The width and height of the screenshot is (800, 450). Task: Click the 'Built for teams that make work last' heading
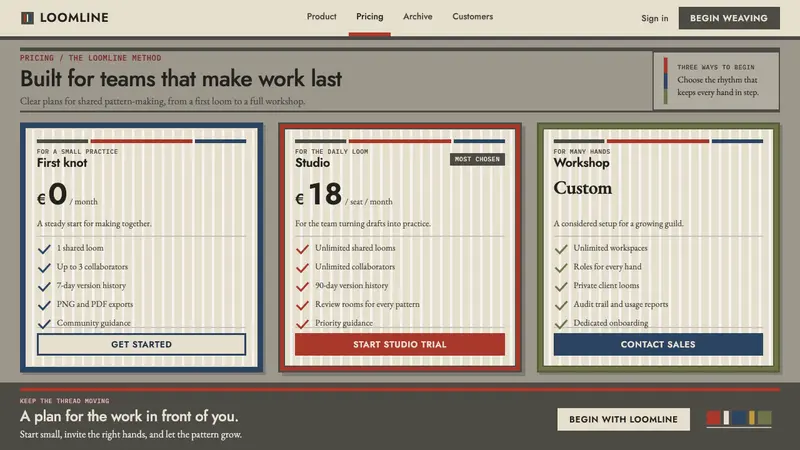181,79
